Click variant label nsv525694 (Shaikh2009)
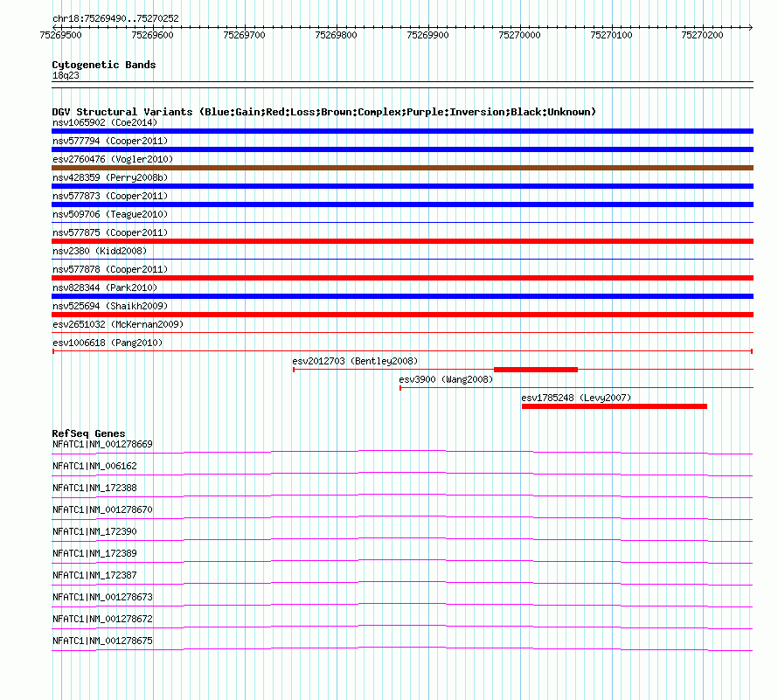 pyautogui.click(x=110, y=306)
